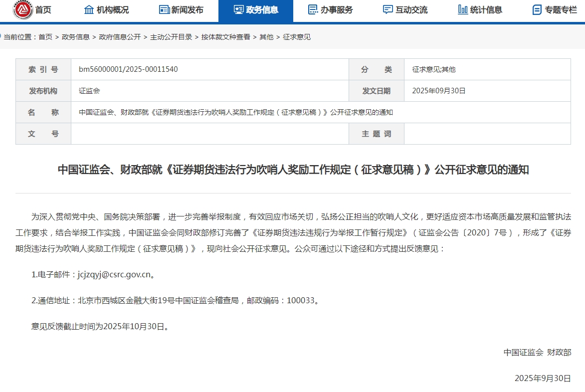585x392 pixels.
Task: Click the notice title heading text
Action: [x=292, y=169]
